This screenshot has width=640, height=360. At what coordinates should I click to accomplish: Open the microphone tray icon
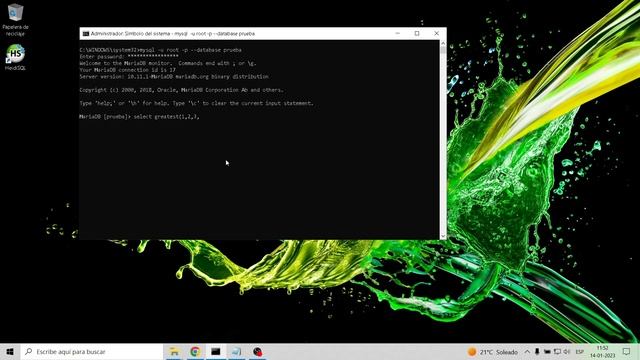point(537,352)
